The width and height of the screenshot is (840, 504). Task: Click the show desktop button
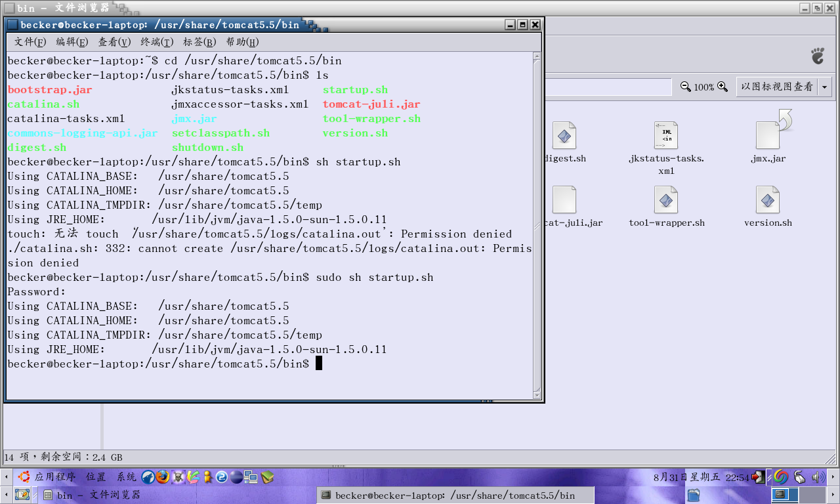[23, 495]
